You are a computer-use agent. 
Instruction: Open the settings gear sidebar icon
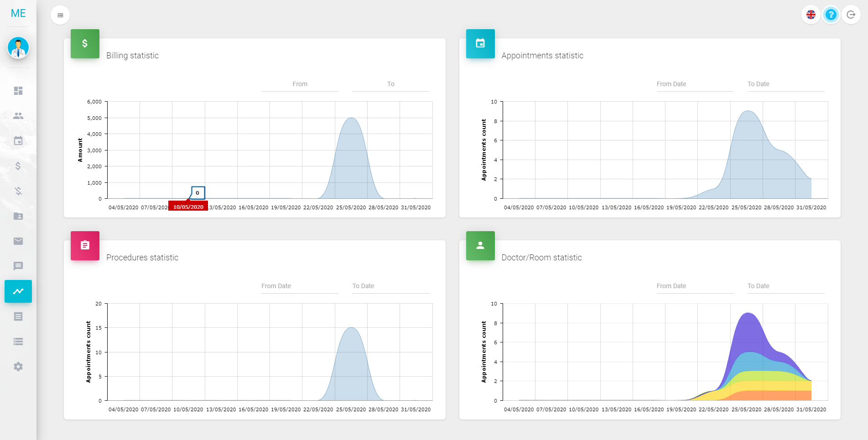tap(18, 367)
